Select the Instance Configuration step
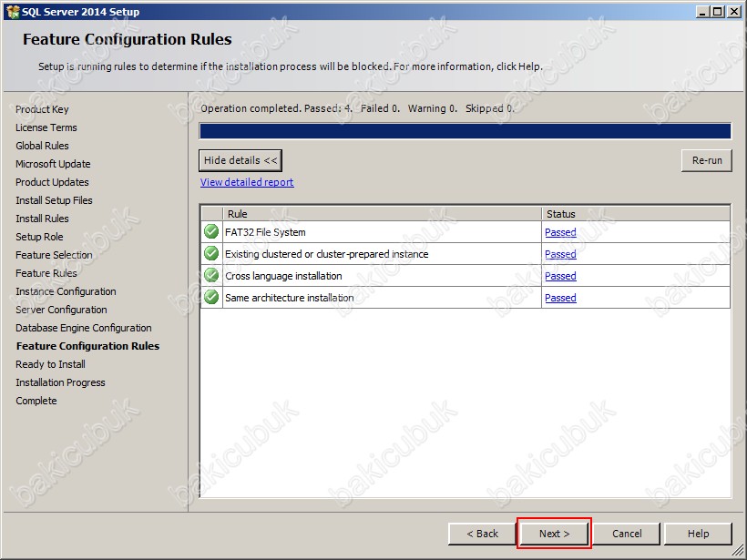 66,291
